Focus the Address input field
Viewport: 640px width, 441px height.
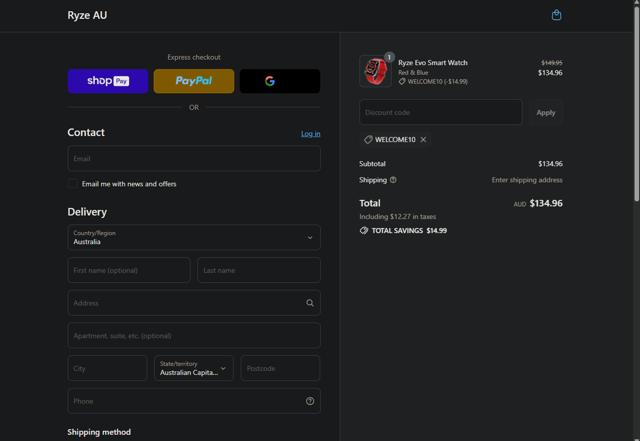194,303
